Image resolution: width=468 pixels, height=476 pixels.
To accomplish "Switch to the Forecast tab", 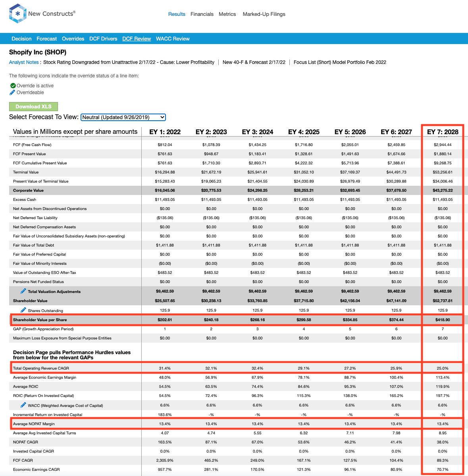I will [47, 39].
